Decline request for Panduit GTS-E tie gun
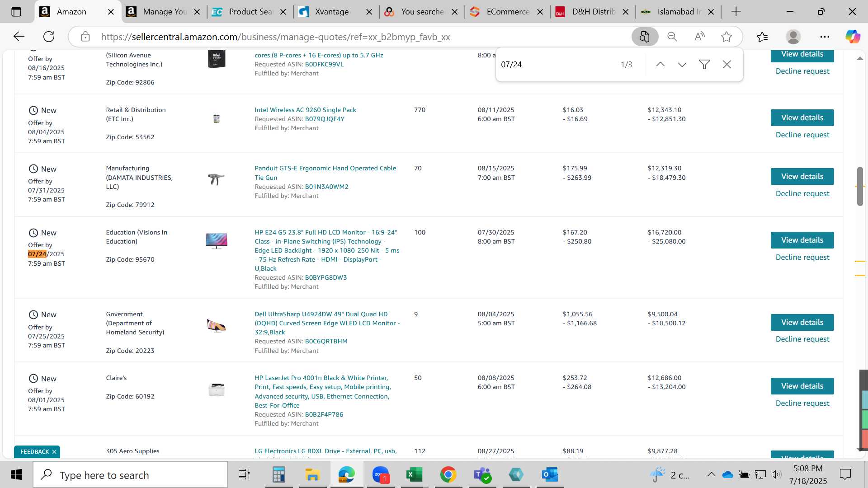The image size is (868, 488). [802, 193]
